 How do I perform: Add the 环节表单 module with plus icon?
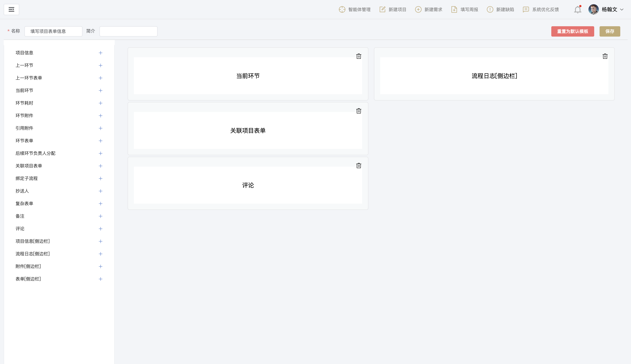pos(101,141)
